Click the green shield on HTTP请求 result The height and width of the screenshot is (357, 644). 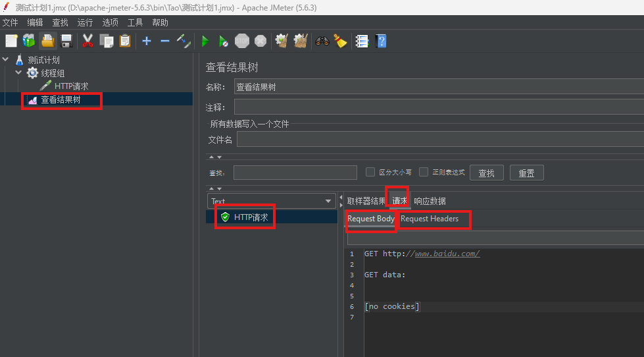225,217
